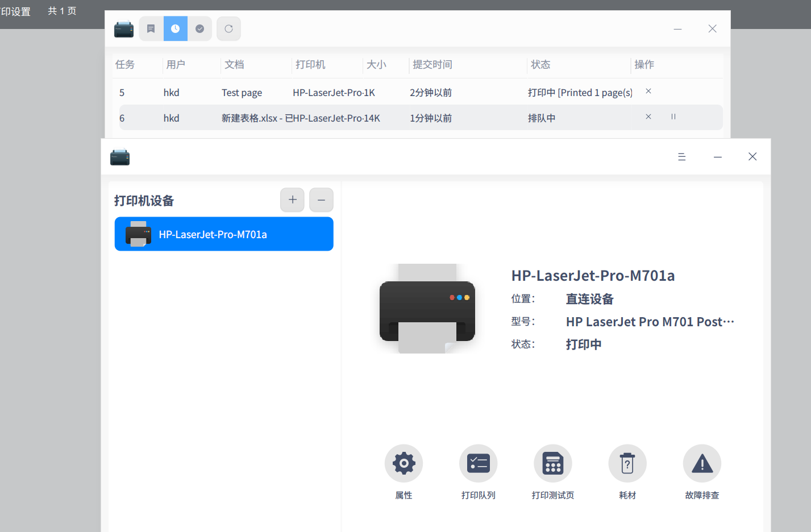Select HP-LaserJet-Pro-M701a in the device list

point(223,234)
